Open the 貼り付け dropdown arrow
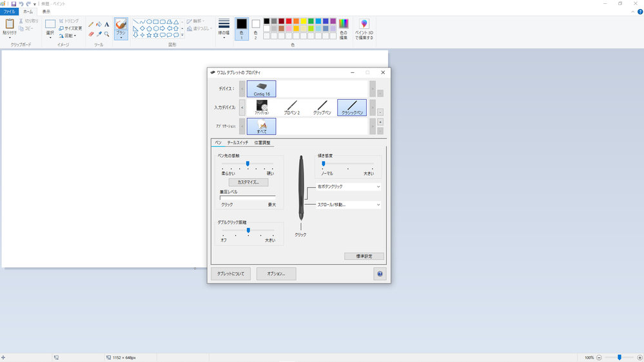Image resolution: width=644 pixels, height=362 pixels. click(10, 38)
